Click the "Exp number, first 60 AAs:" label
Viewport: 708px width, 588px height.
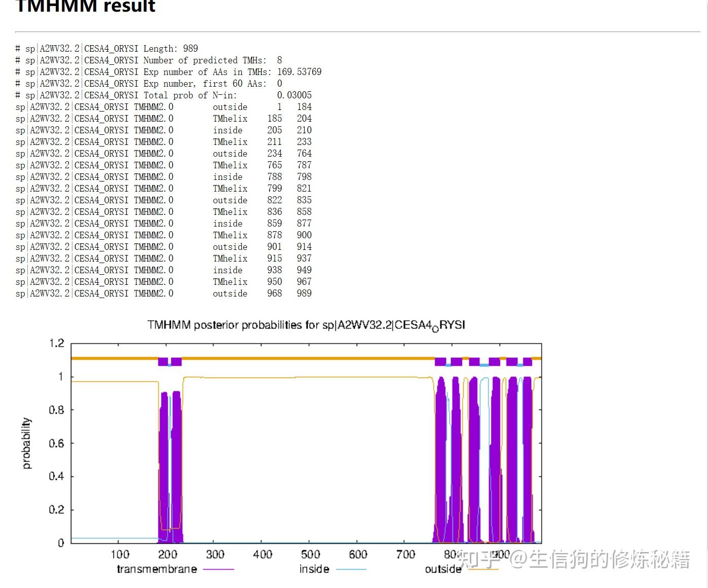click(205, 84)
